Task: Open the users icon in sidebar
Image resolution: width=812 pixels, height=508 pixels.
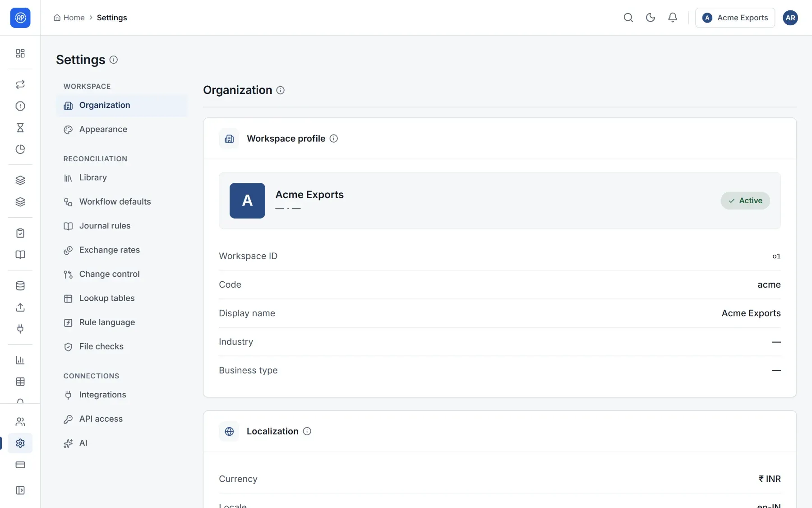Action: coord(20,422)
